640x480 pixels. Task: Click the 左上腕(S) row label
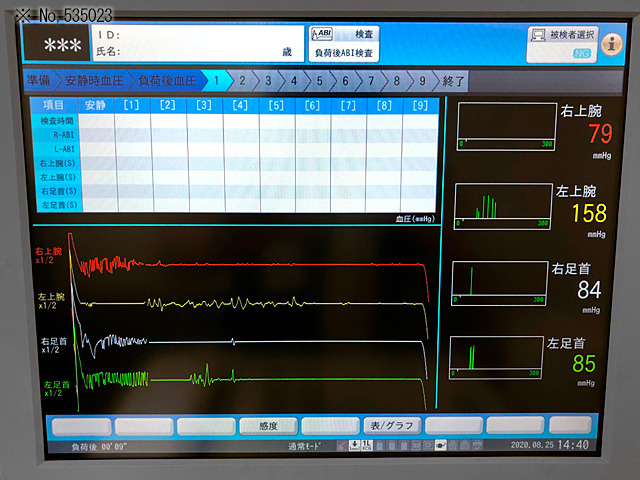pos(58,177)
